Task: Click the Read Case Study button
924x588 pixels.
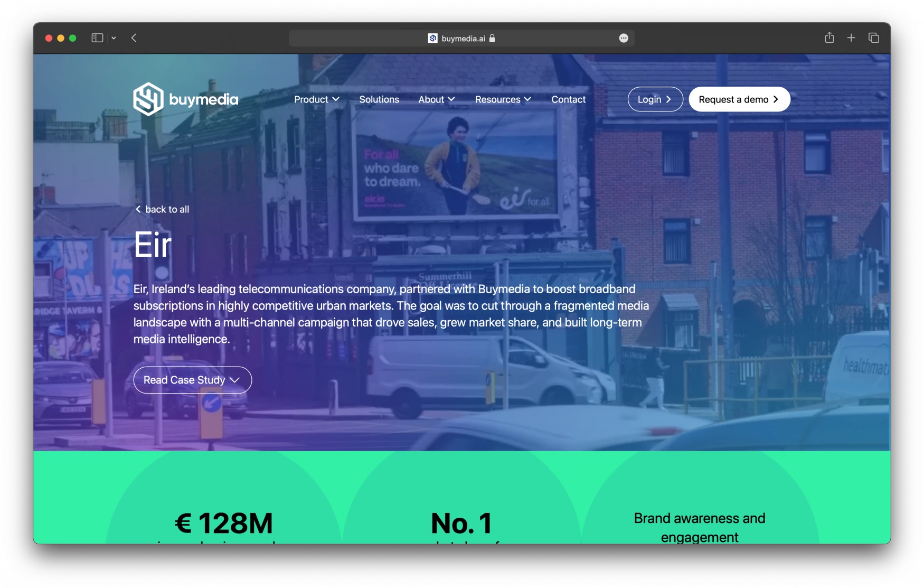Action: [x=192, y=380]
